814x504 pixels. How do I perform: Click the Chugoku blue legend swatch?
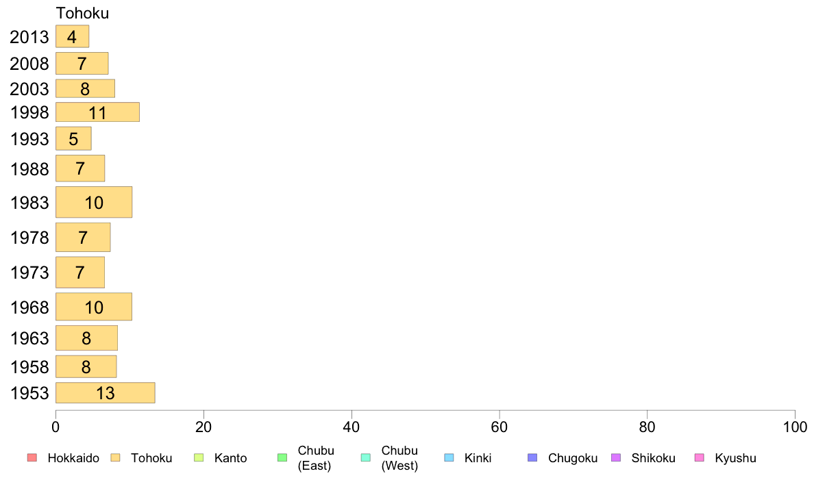(532, 458)
